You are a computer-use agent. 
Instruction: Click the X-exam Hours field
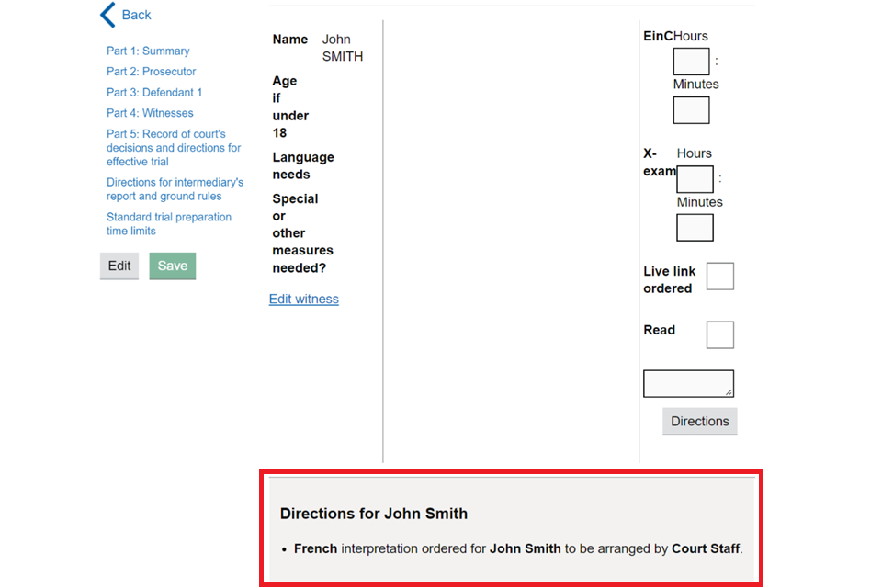(x=695, y=179)
